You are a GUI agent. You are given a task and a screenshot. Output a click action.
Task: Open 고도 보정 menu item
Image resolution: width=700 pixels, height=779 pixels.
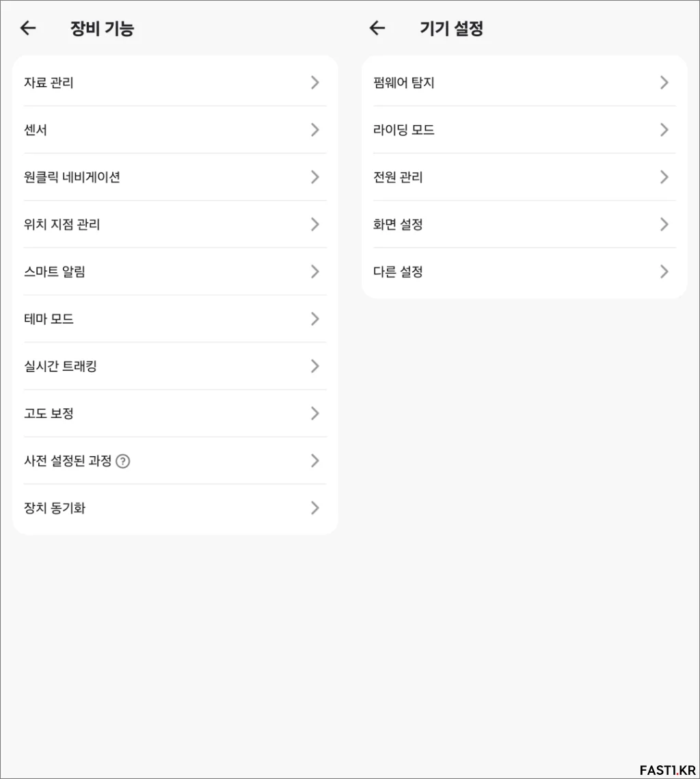(175, 413)
